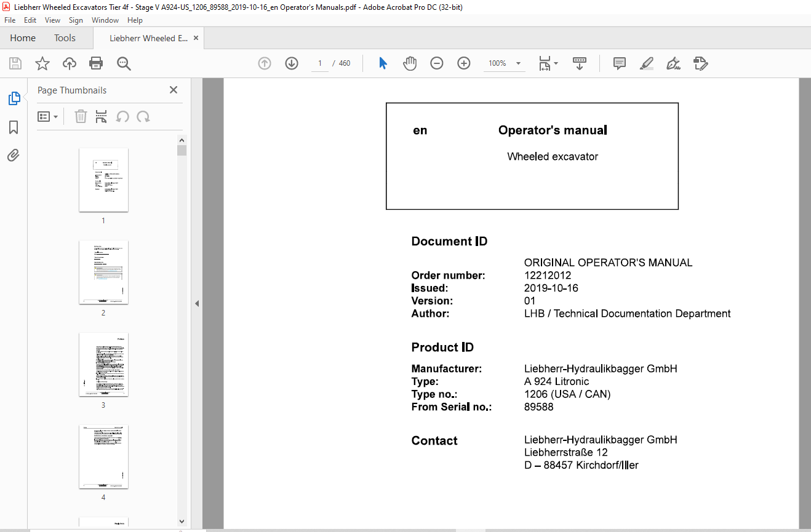Click the Liebherrstraße 12 address
Viewport: 811px width, 532px height.
coord(566,453)
